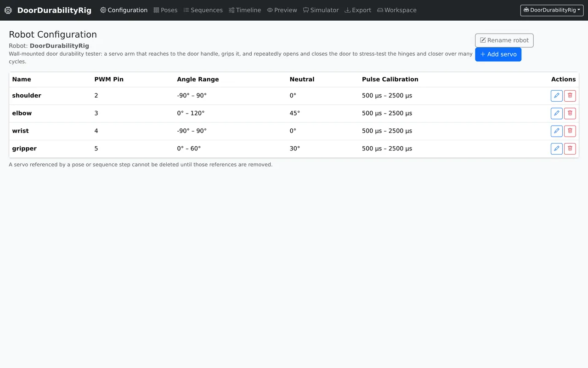
Task: Click the Rename robot button
Action: click(x=504, y=40)
